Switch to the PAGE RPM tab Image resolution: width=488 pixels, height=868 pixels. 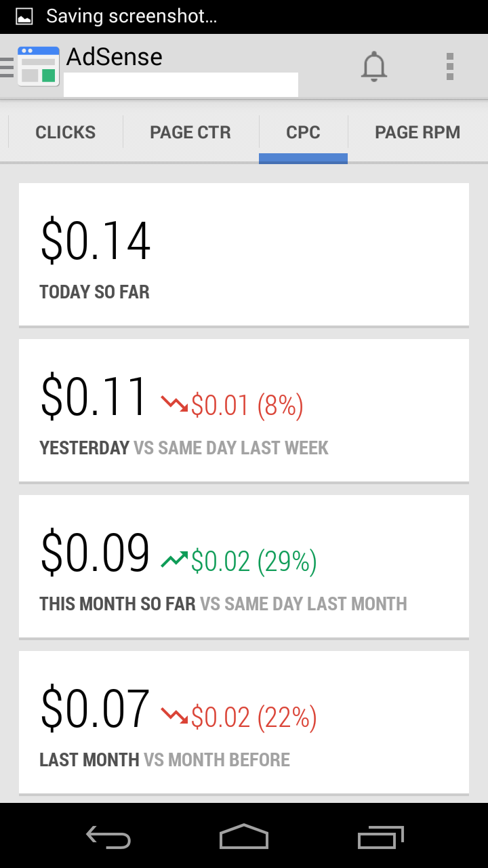click(418, 132)
